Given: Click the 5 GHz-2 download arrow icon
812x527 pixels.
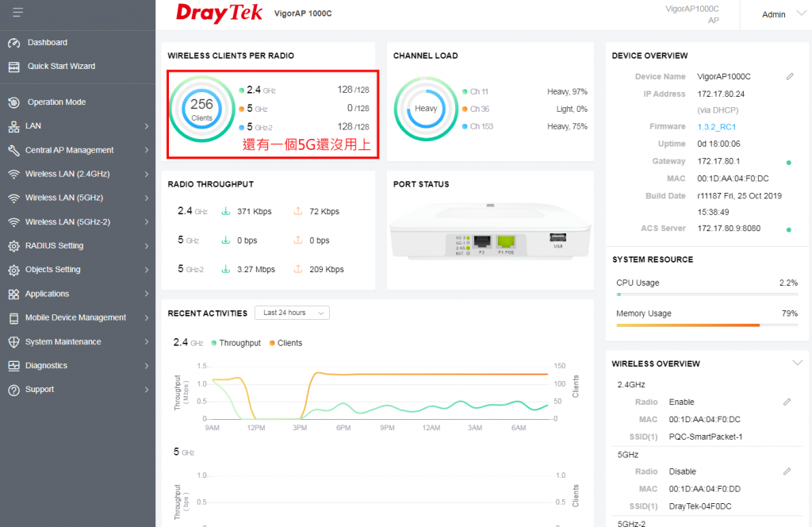Looking at the screenshot, I should 226,270.
